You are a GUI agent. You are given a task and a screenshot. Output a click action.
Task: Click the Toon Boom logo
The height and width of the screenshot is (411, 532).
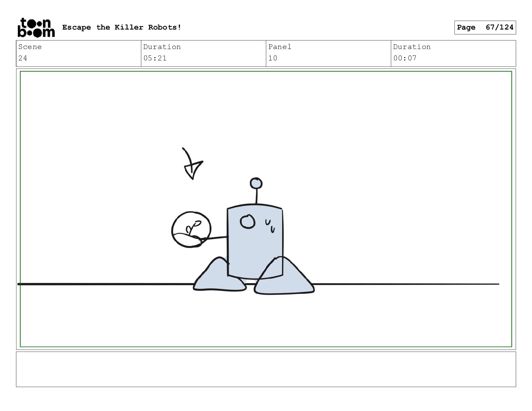coord(36,28)
